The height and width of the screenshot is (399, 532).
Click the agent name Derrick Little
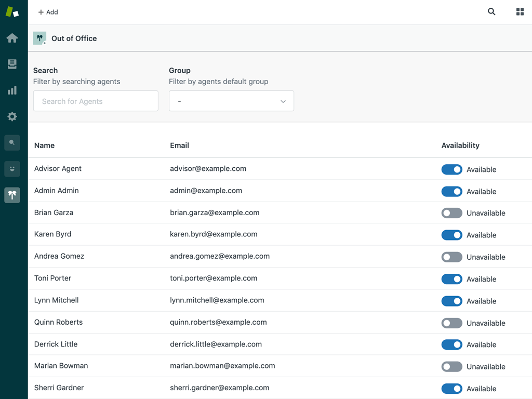pyautogui.click(x=56, y=344)
